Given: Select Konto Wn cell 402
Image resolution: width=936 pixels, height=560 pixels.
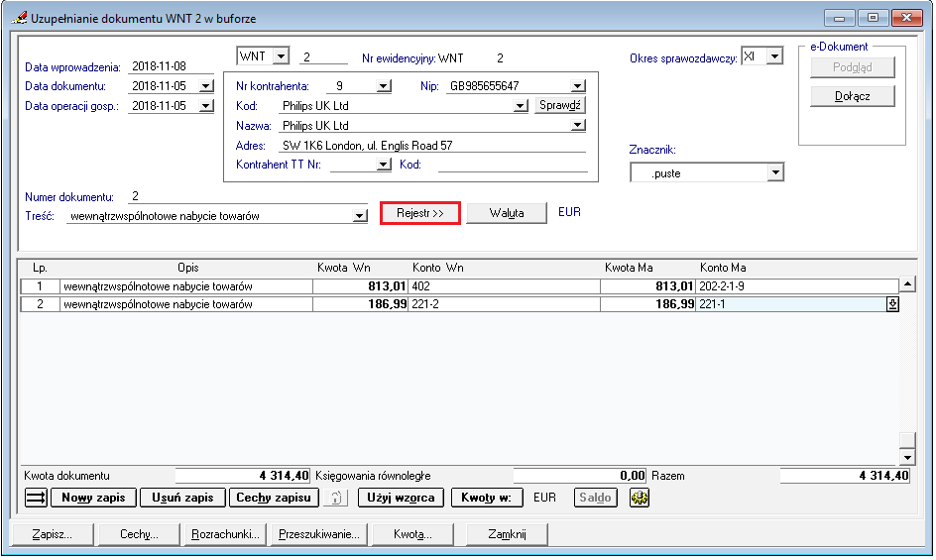Looking at the screenshot, I should 505,286.
